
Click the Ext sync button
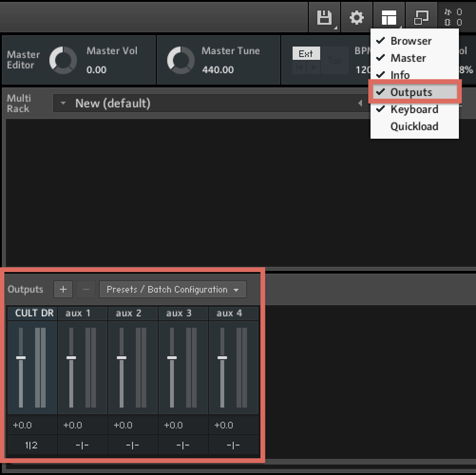[x=306, y=53]
